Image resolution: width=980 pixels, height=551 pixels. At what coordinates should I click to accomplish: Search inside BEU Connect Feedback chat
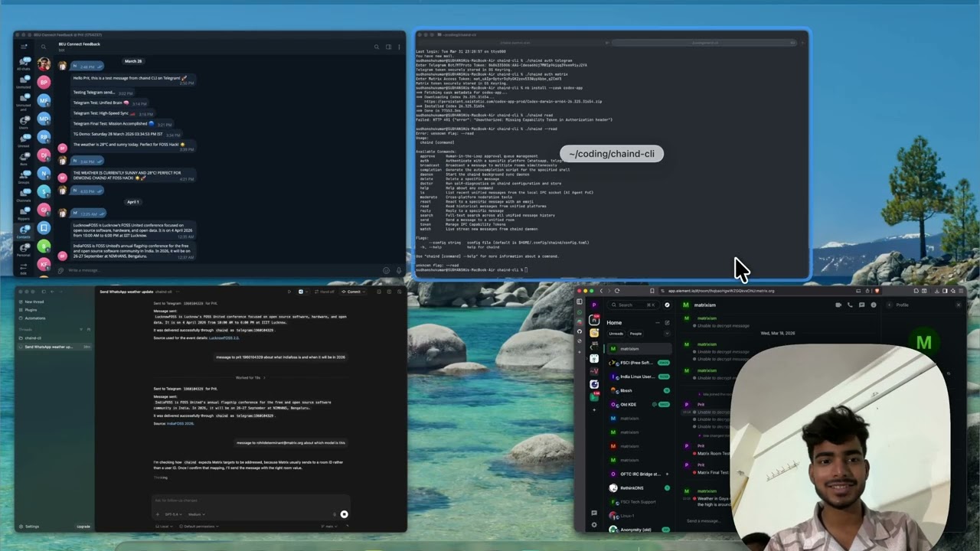pyautogui.click(x=377, y=47)
